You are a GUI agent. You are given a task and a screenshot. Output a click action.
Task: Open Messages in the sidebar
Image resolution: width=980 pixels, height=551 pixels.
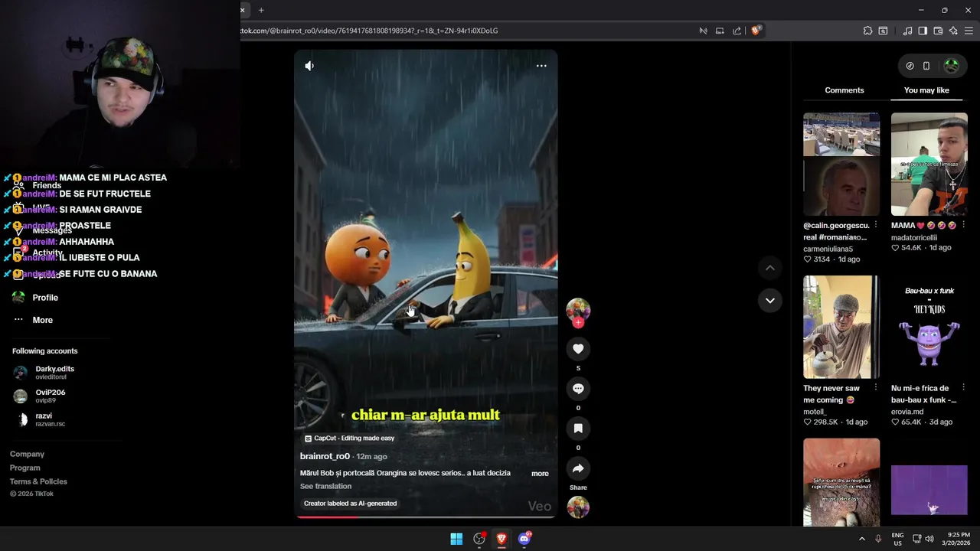tap(52, 230)
